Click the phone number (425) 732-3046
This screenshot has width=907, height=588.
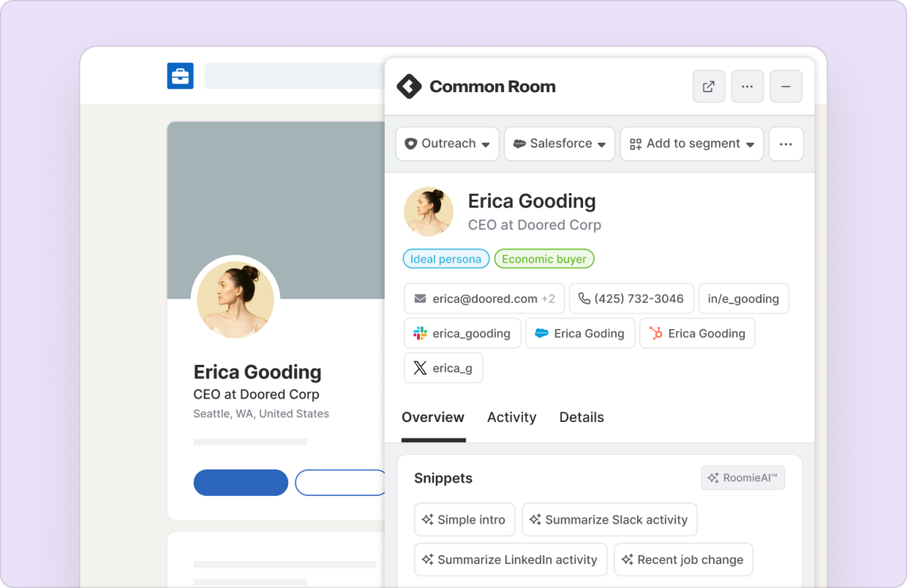632,298
